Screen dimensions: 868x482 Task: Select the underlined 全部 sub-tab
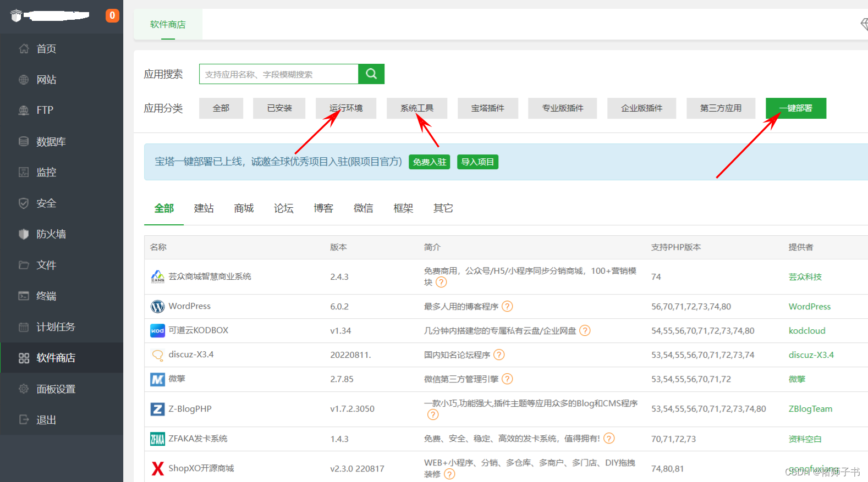[x=164, y=208]
